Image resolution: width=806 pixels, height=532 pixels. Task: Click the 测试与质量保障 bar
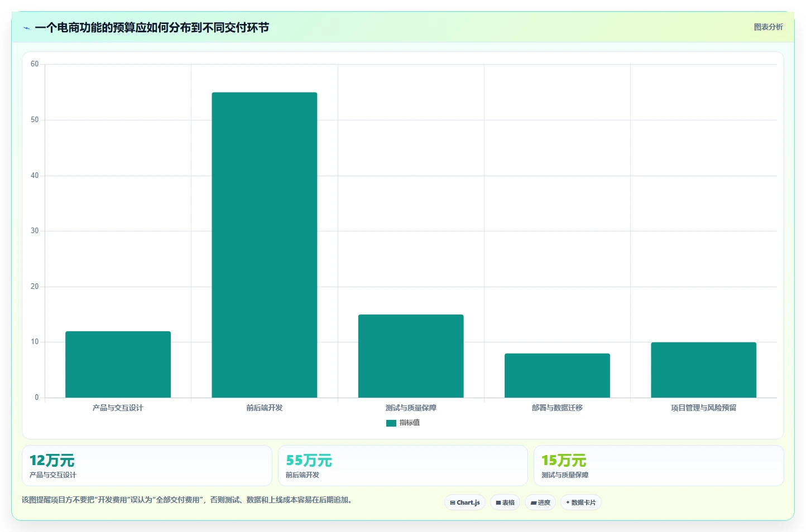pos(411,356)
